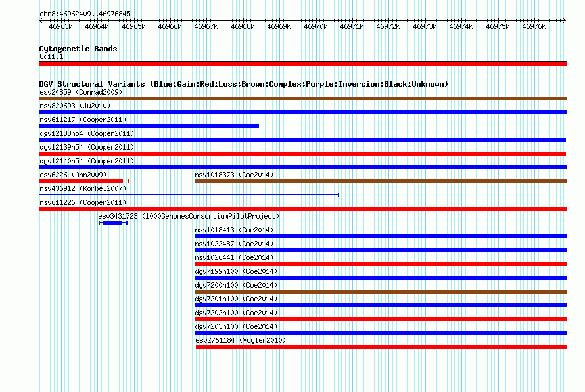Click the DGV Structural Variants track title
The width and height of the screenshot is (585, 392).
244,84
